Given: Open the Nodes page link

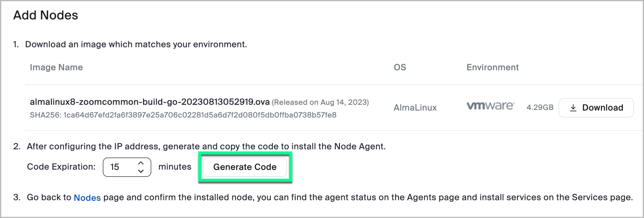Looking at the screenshot, I should [87, 198].
